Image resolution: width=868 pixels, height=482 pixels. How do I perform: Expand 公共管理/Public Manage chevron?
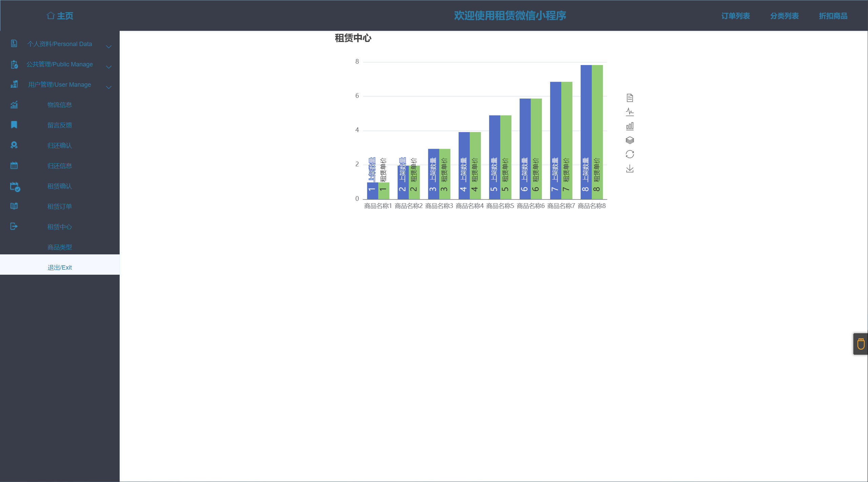click(108, 67)
